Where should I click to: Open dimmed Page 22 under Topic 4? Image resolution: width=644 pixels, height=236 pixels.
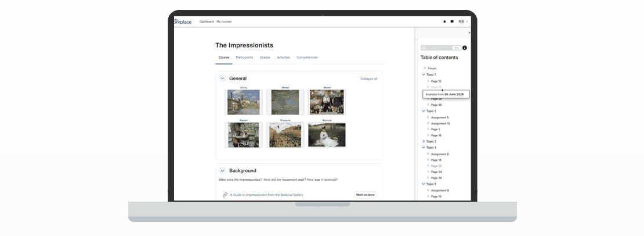(436, 166)
